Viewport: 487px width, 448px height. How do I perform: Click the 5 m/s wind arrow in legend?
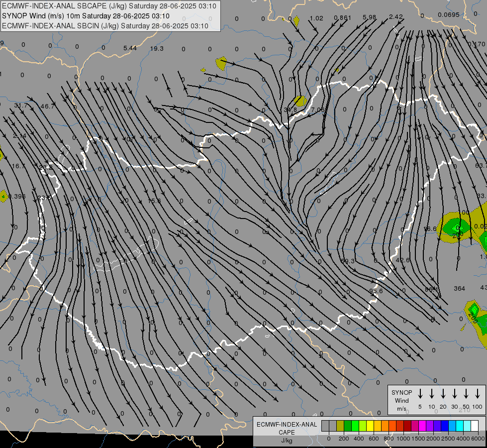tap(420, 394)
